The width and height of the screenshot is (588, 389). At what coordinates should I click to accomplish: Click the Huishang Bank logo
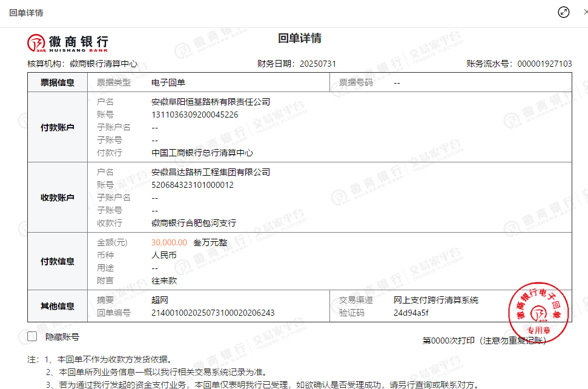pos(68,42)
